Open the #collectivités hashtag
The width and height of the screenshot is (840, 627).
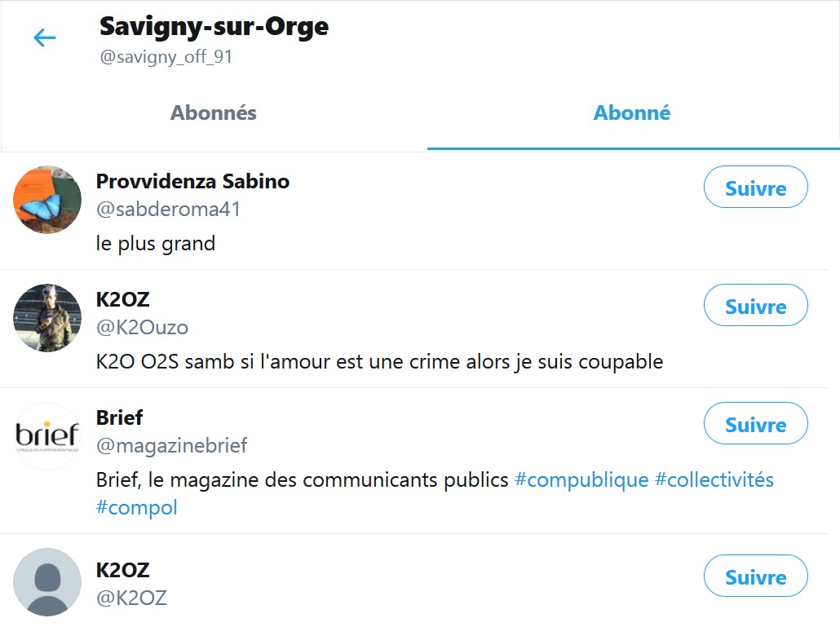pos(714,479)
